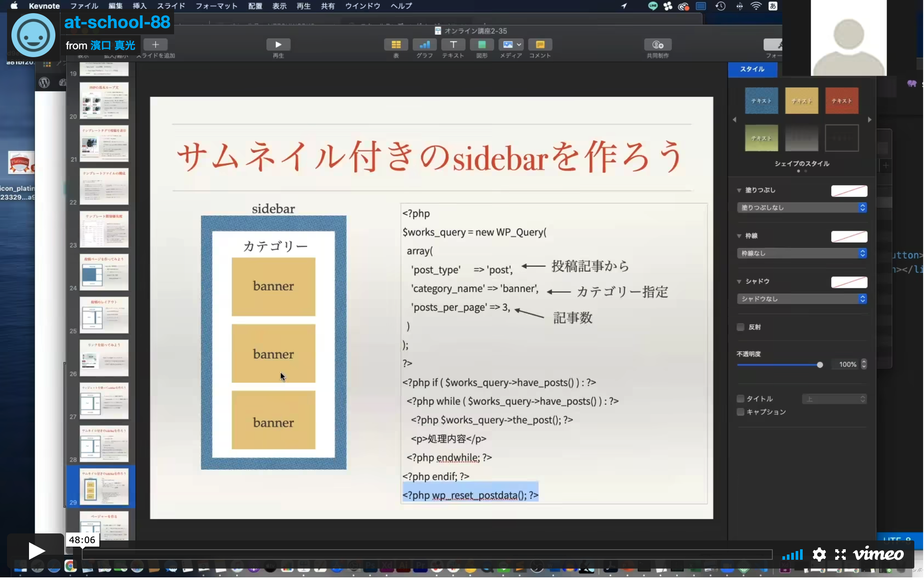
Task: Open the at-school-88 video title link
Action: 117,22
